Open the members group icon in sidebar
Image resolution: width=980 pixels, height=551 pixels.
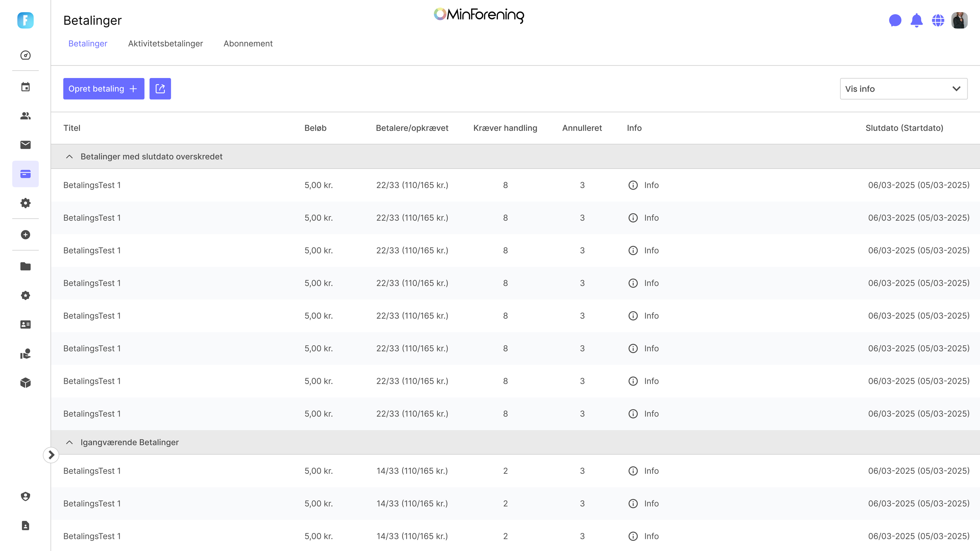point(25,116)
